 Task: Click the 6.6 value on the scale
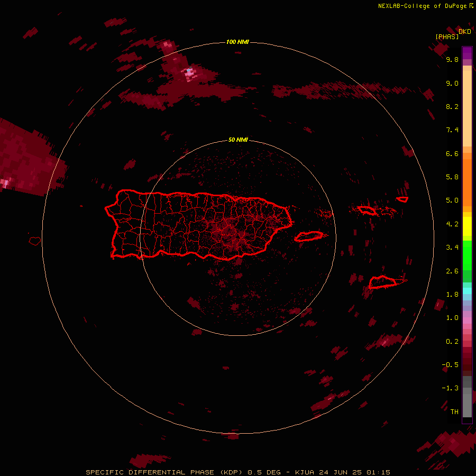click(x=452, y=153)
